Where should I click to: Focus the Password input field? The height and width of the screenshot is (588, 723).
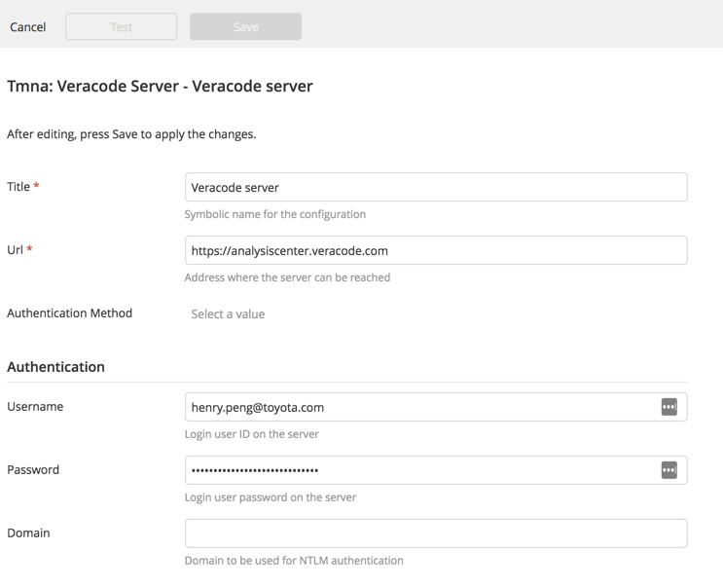point(436,470)
